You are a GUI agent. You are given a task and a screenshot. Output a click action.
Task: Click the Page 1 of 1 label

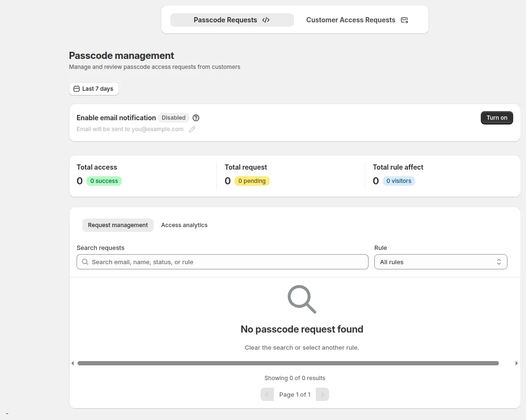pos(295,395)
